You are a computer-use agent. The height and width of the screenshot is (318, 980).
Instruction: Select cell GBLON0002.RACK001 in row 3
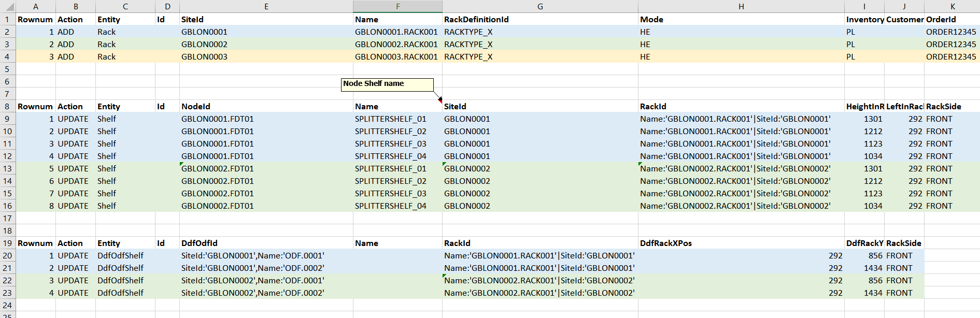(397, 44)
